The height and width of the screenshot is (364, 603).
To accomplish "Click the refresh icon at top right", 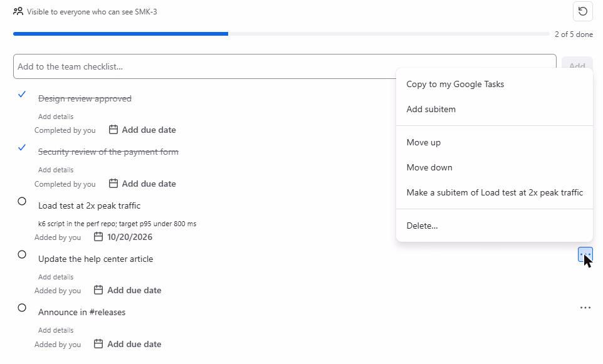I will tap(582, 11).
